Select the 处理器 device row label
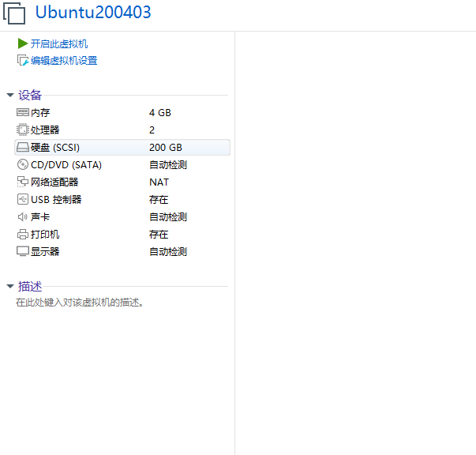 coord(45,130)
